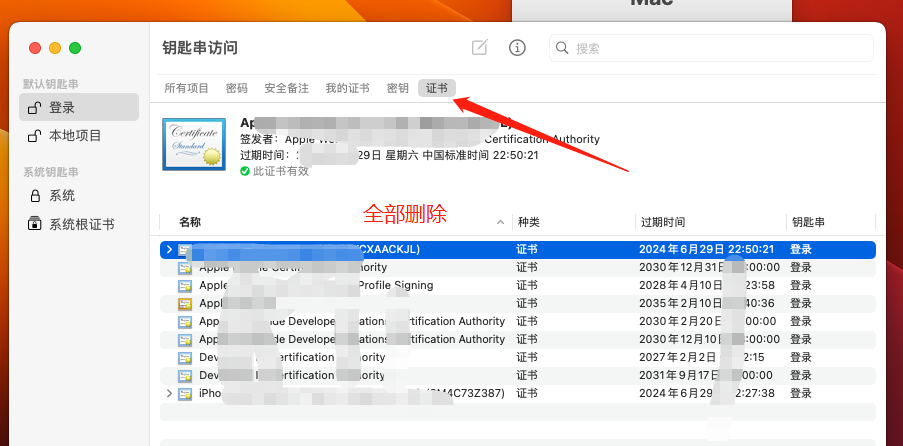The image size is (903, 446).
Task: Click the 钥匙串访问 window title
Action: coord(200,47)
